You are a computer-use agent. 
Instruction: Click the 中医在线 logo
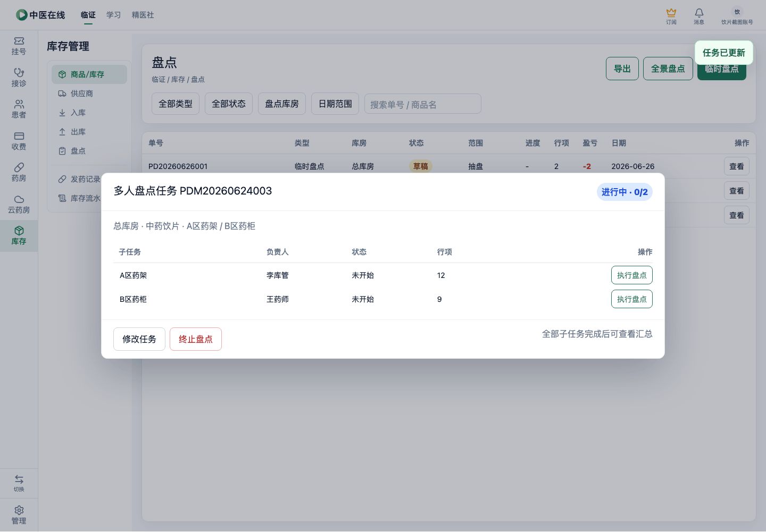coord(40,15)
